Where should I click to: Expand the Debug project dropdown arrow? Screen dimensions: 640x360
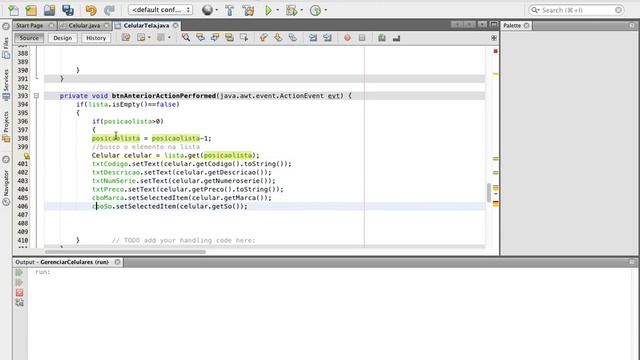tap(302, 10)
